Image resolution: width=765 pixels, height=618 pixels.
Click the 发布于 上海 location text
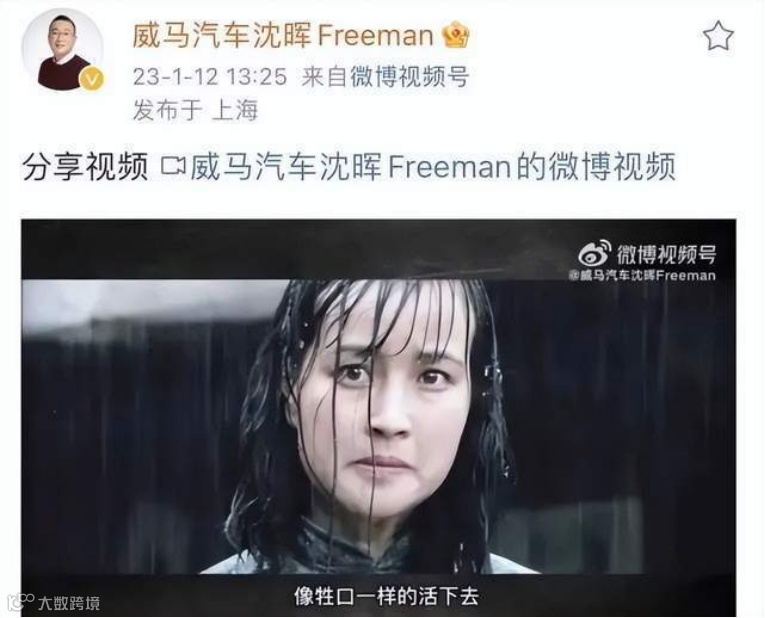tap(195, 111)
